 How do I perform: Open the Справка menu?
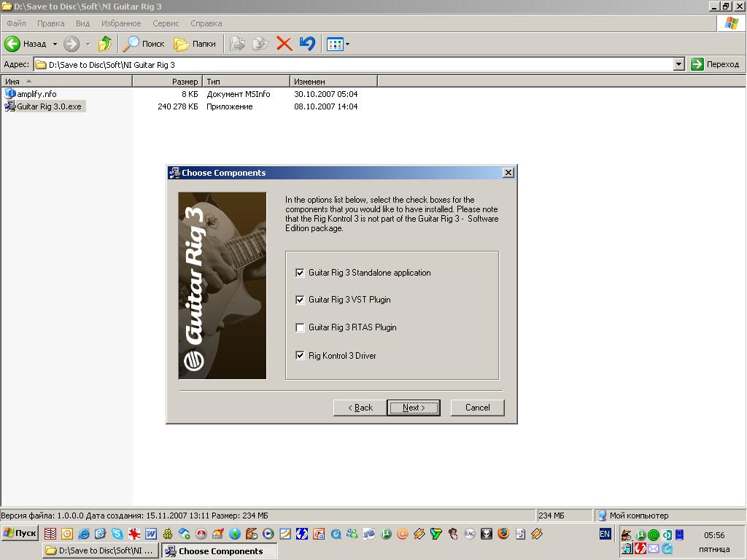pos(206,23)
